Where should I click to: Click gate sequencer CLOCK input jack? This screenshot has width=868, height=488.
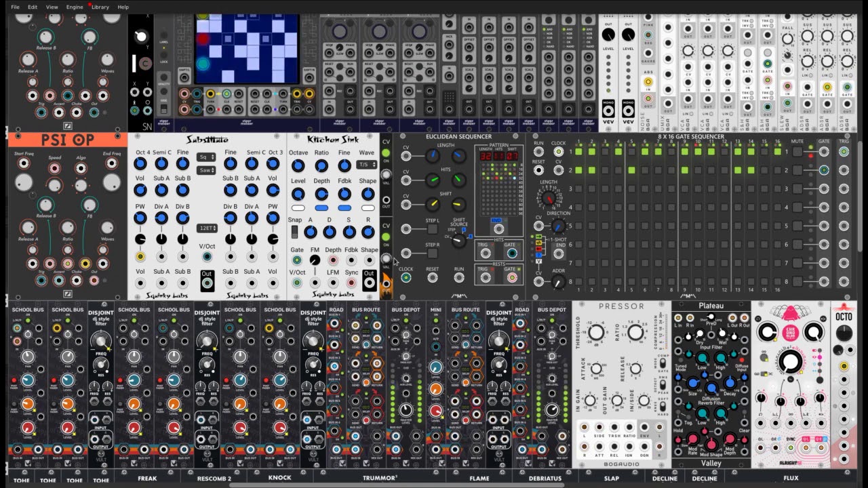(558, 152)
